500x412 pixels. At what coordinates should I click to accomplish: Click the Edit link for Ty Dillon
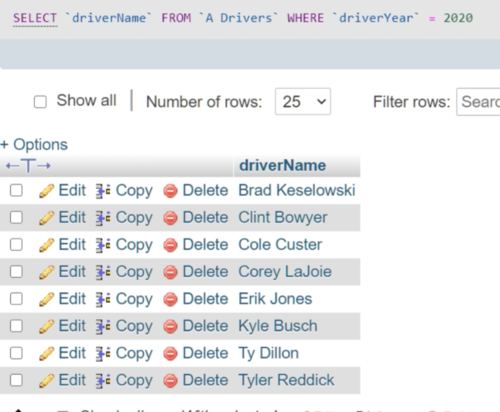pyautogui.click(x=72, y=353)
